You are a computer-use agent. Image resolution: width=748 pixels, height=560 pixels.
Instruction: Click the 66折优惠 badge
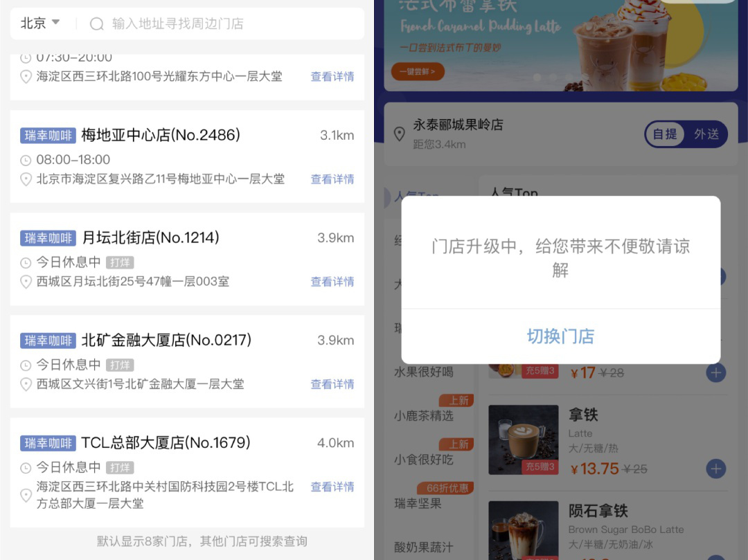tap(445, 488)
